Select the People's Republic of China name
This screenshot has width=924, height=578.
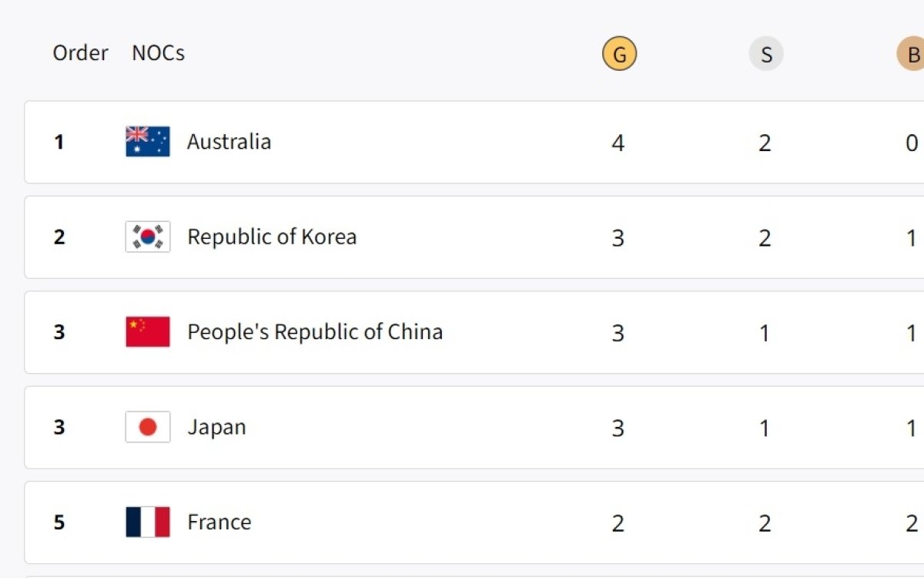[x=315, y=332]
